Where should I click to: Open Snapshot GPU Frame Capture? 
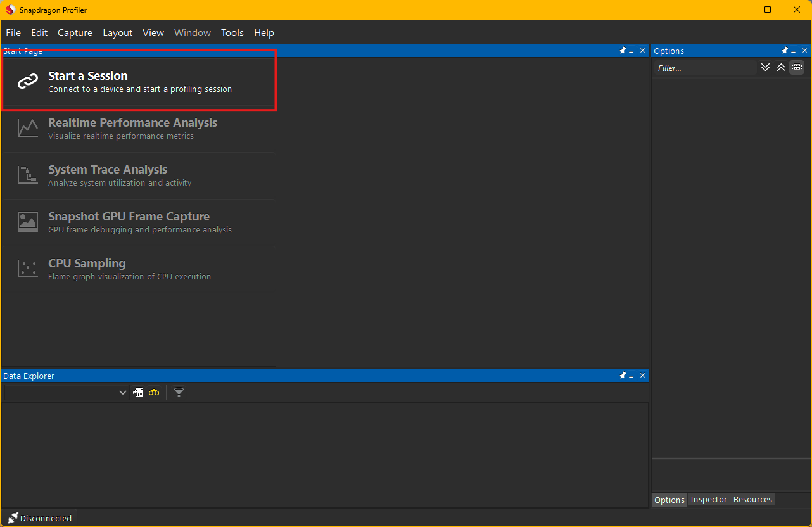coord(139,222)
